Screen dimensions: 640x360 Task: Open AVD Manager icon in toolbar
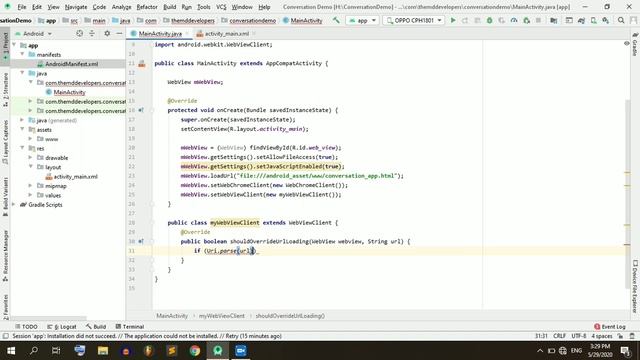tap(593, 20)
